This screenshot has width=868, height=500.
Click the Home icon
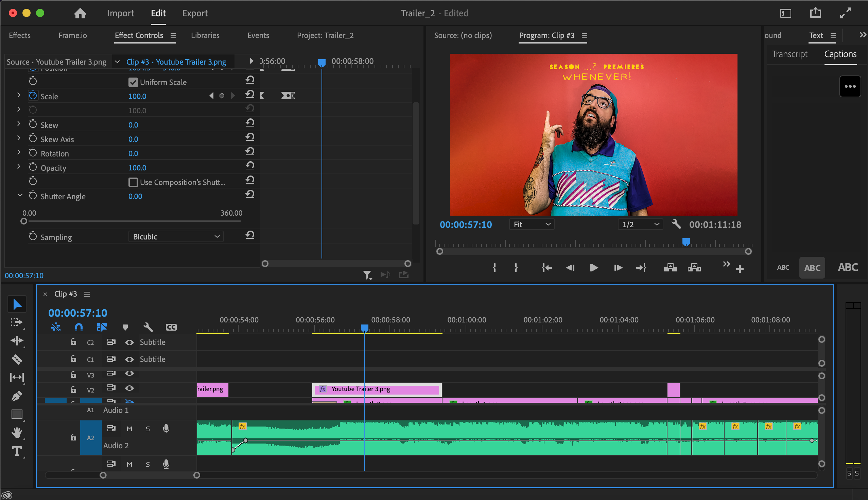pos(80,13)
